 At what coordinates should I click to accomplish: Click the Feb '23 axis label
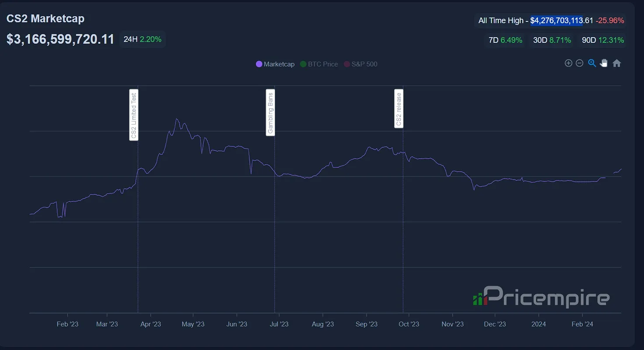point(68,324)
